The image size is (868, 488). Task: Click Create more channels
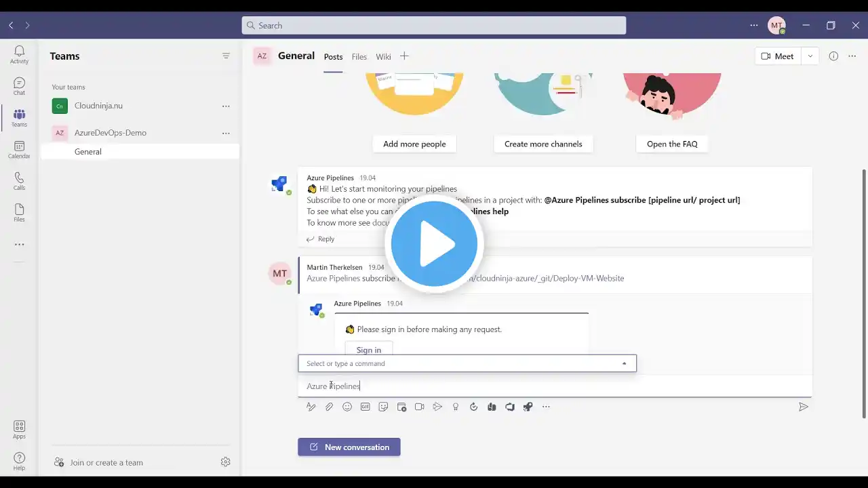(543, 144)
